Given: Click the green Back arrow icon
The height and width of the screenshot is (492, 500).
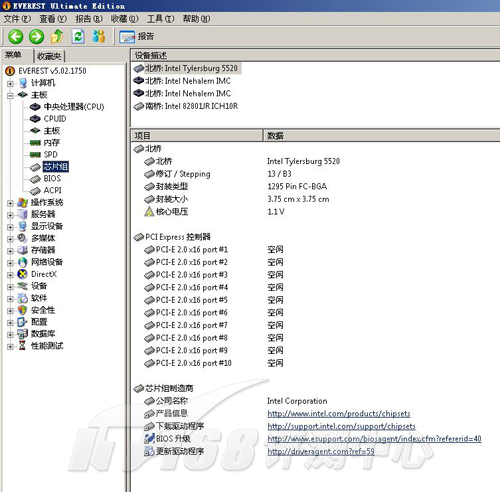Looking at the screenshot, I should pos(15,36).
